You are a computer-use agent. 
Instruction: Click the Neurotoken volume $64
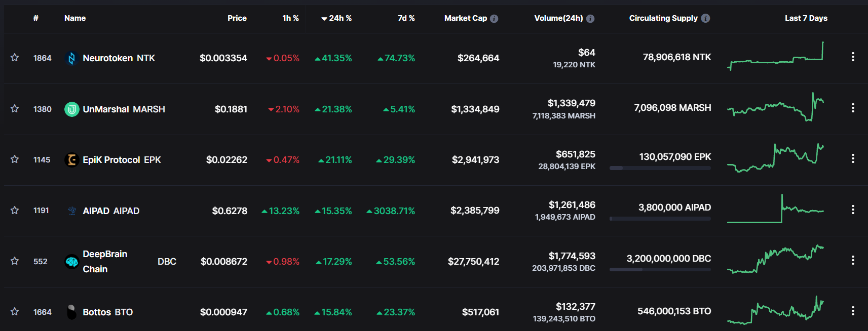(587, 53)
